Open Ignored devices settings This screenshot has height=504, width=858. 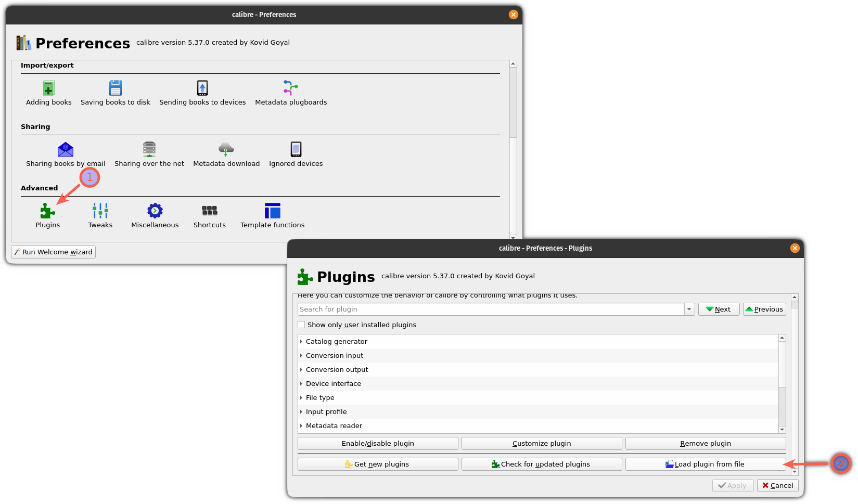point(296,154)
